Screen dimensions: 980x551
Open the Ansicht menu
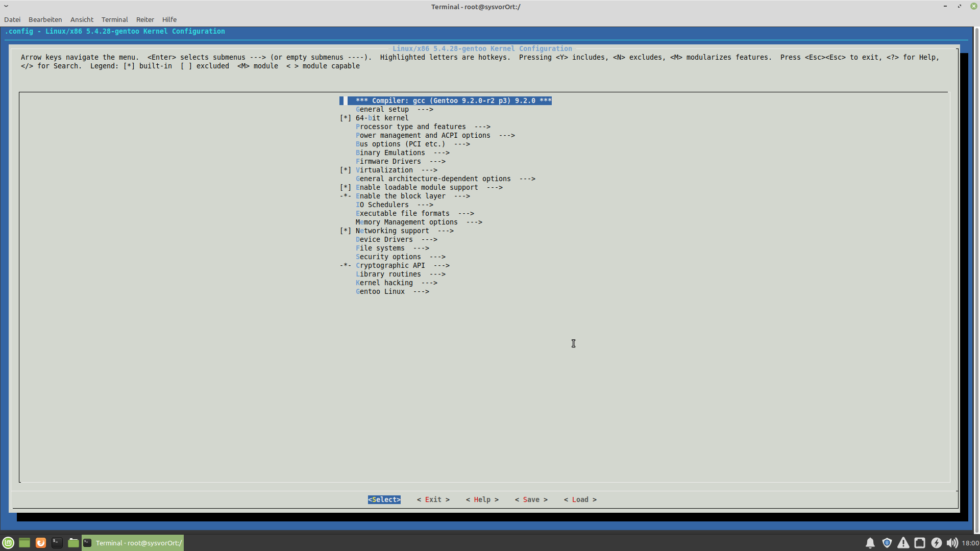[x=82, y=19]
